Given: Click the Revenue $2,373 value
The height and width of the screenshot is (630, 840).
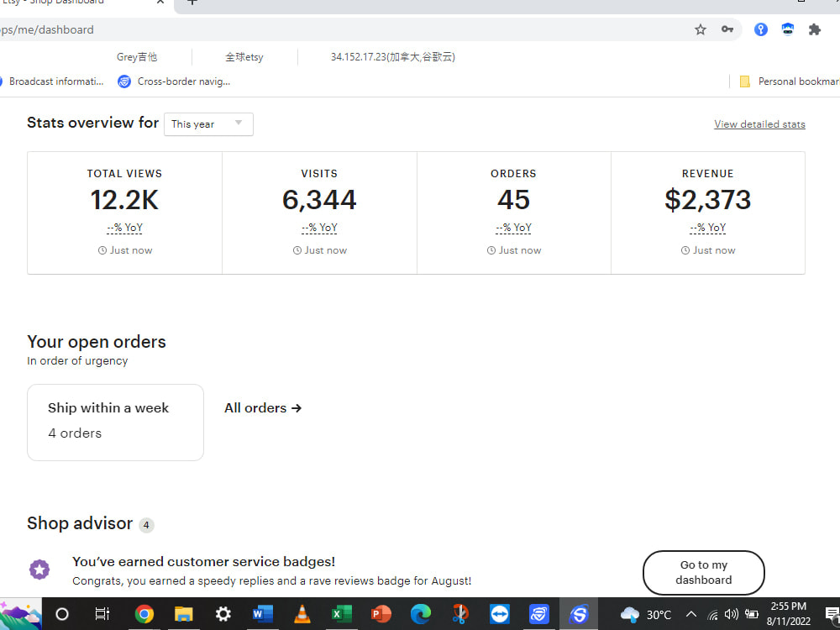Looking at the screenshot, I should pyautogui.click(x=707, y=200).
